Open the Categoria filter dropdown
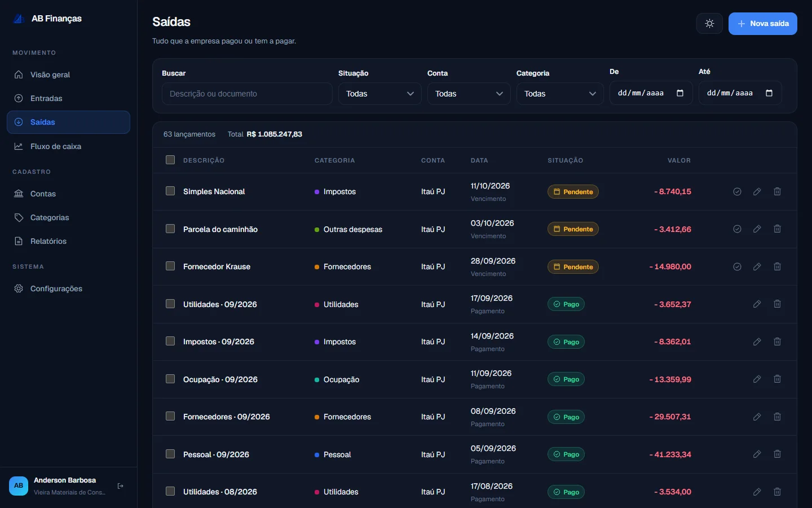Image resolution: width=812 pixels, height=508 pixels. point(560,94)
